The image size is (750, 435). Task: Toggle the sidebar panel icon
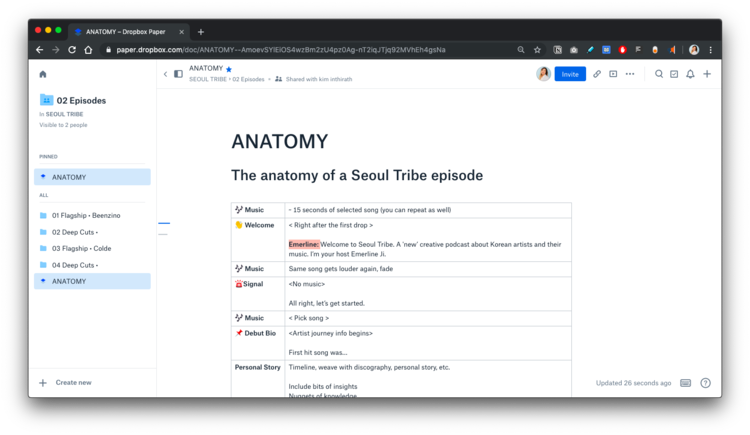pos(178,74)
